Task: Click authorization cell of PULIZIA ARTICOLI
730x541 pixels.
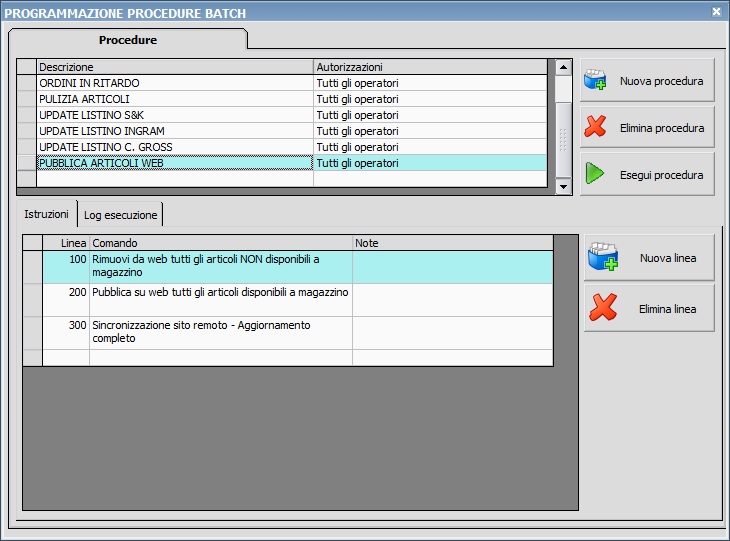Action: (430, 99)
